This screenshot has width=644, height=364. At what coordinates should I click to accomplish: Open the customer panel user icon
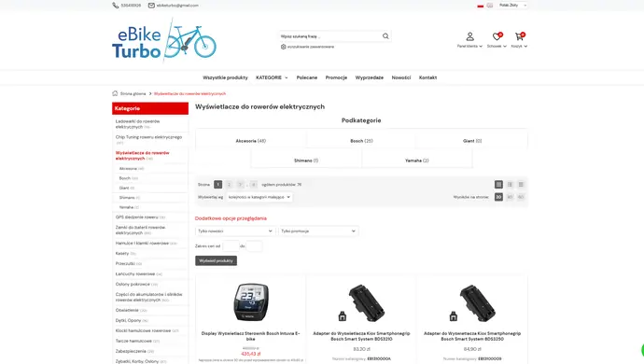tap(469, 36)
